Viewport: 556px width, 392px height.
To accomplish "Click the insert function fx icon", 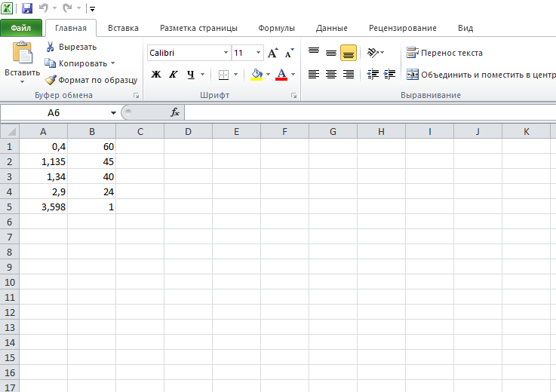I will 175,112.
